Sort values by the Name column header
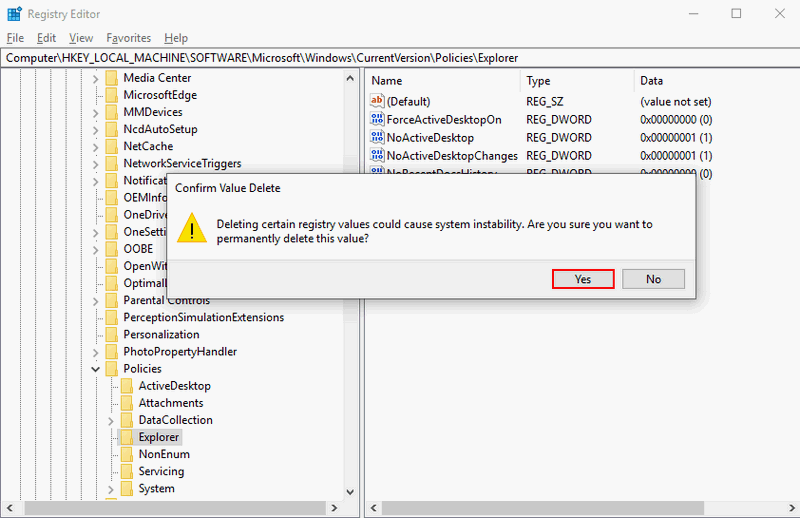Viewport: 800px width, 518px height. pyautogui.click(x=443, y=81)
